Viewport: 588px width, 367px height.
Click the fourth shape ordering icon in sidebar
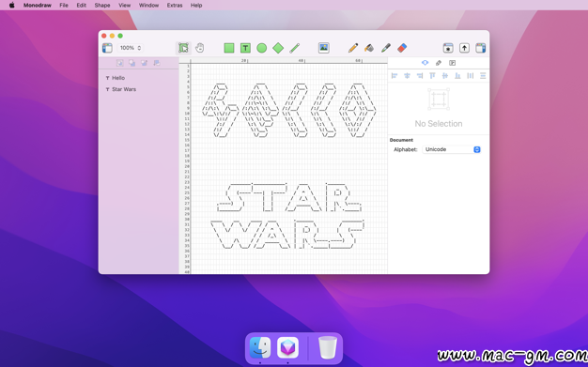(x=157, y=63)
